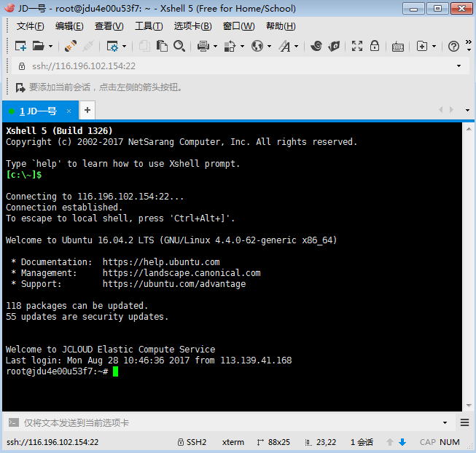Open the 查看(V) menu
Image resolution: width=476 pixels, height=453 pixels.
click(x=109, y=26)
